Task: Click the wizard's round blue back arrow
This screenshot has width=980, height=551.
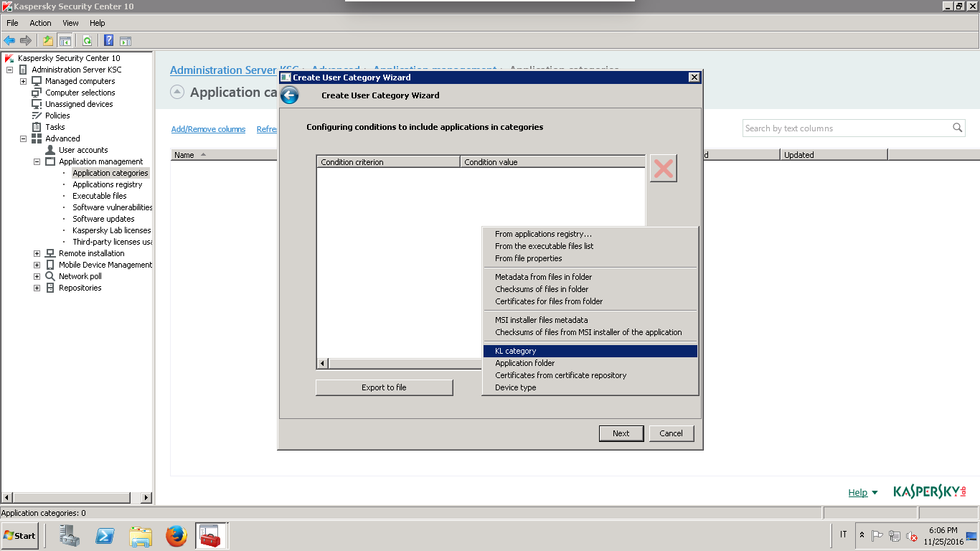Action: click(289, 95)
